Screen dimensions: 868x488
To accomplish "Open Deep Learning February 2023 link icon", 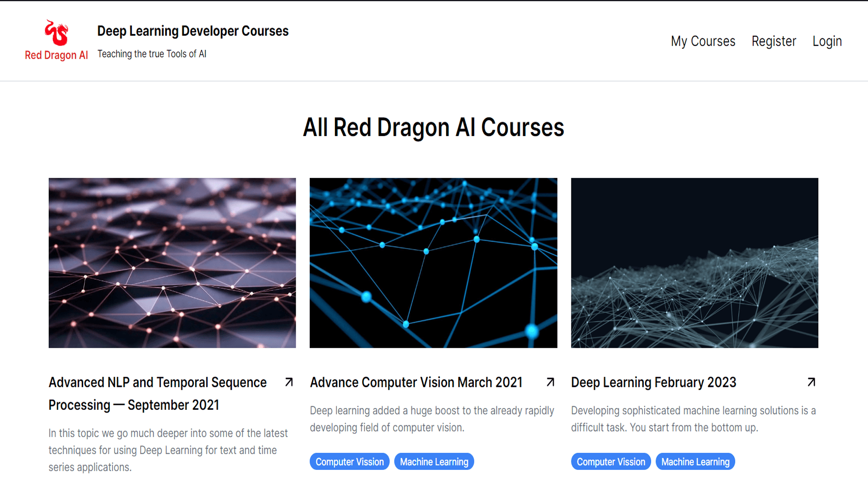I will (x=812, y=381).
